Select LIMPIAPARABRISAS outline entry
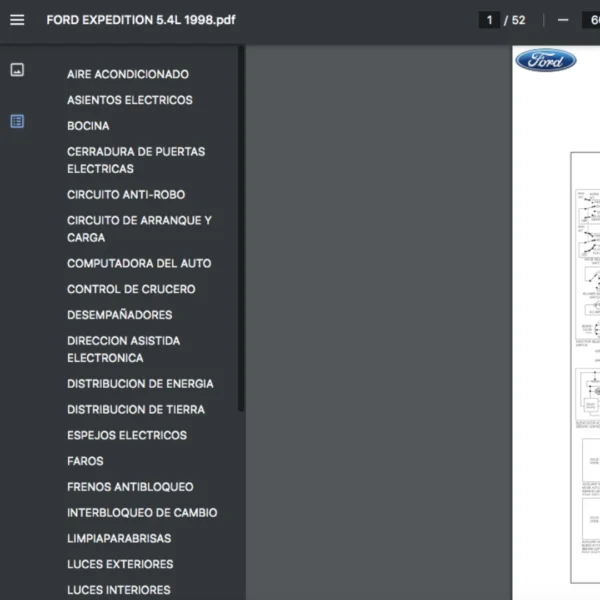This screenshot has height=600, width=600. tap(119, 538)
